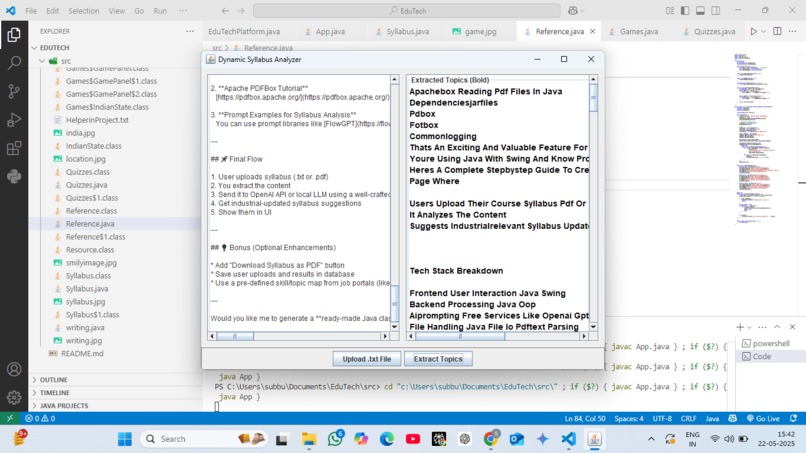
Task: Open the Run and Debug view
Action: point(14,120)
